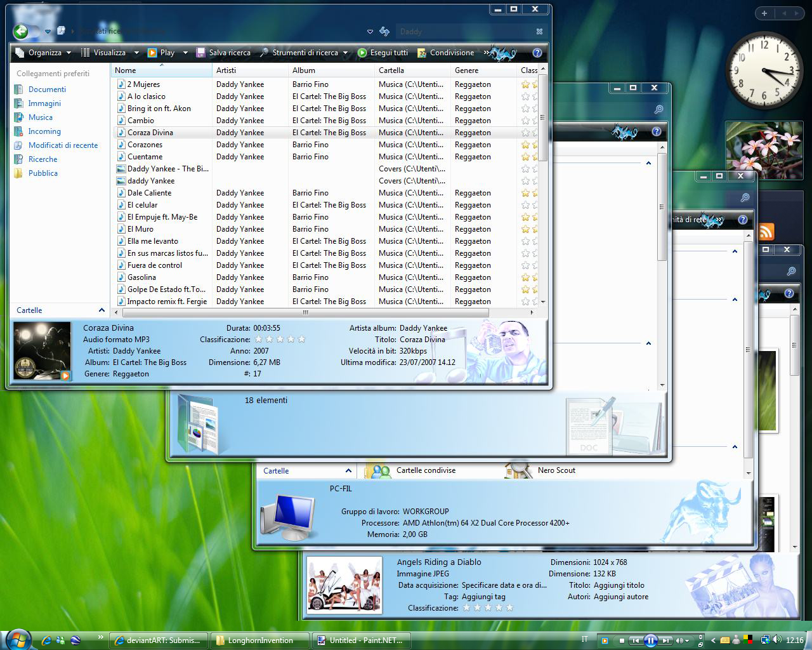The image size is (812, 650).
Task: Switch to the deviantART: Submis... taskbar window
Action: coord(159,640)
